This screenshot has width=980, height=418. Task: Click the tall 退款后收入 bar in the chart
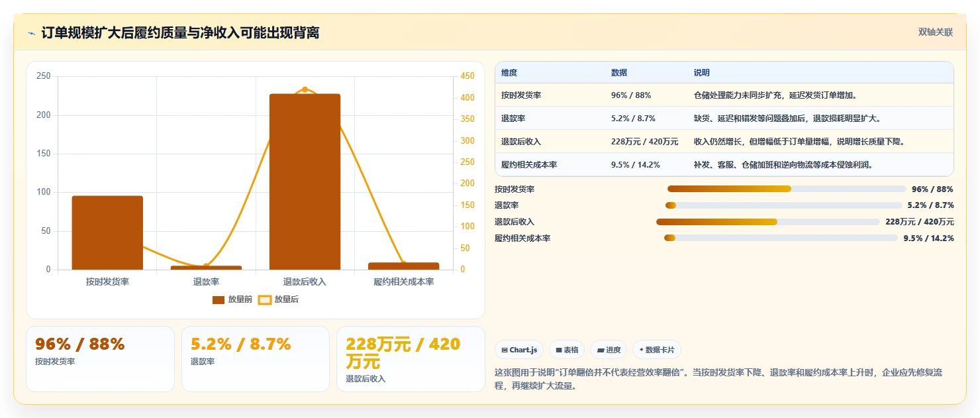[x=305, y=182]
